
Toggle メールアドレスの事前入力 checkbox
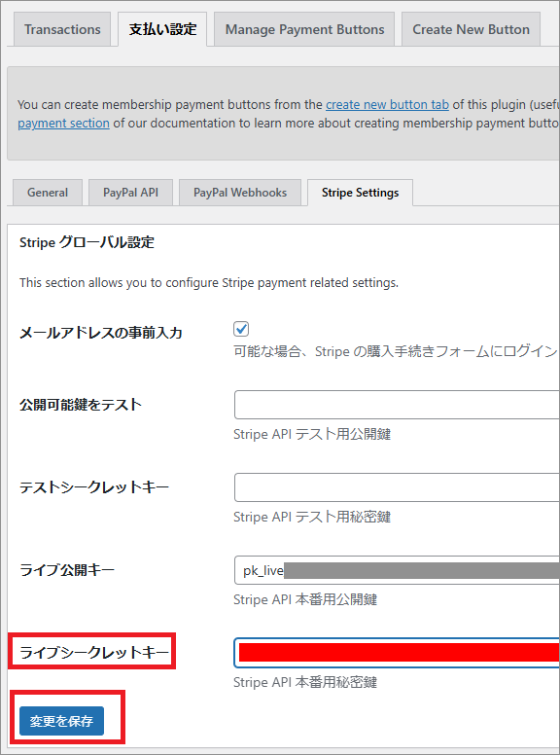click(x=241, y=330)
